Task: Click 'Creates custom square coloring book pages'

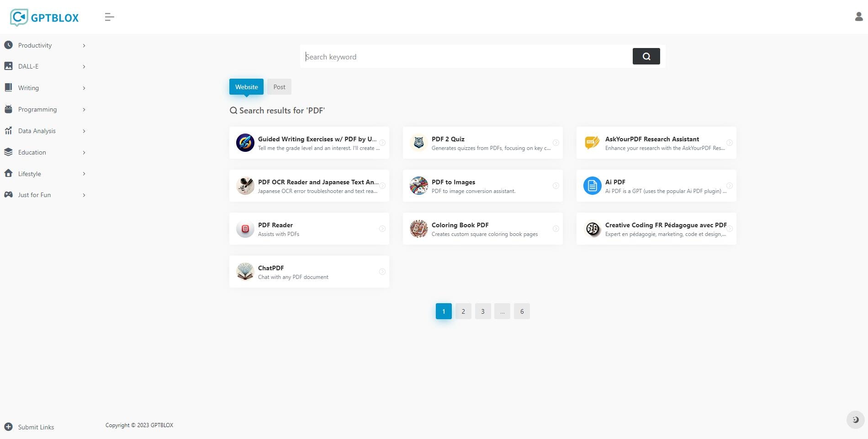Action: click(x=485, y=234)
